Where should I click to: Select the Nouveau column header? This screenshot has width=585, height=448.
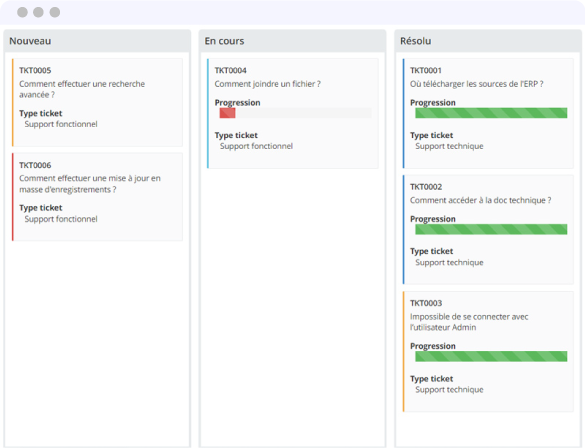97,41
